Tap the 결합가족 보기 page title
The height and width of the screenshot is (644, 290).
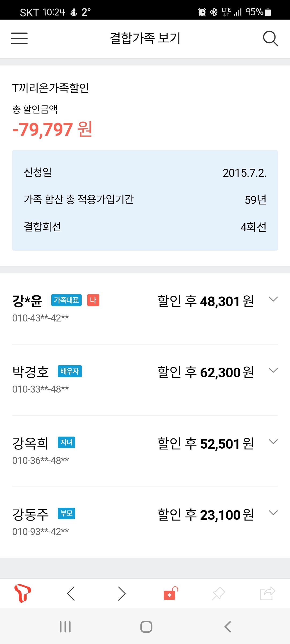(x=145, y=38)
